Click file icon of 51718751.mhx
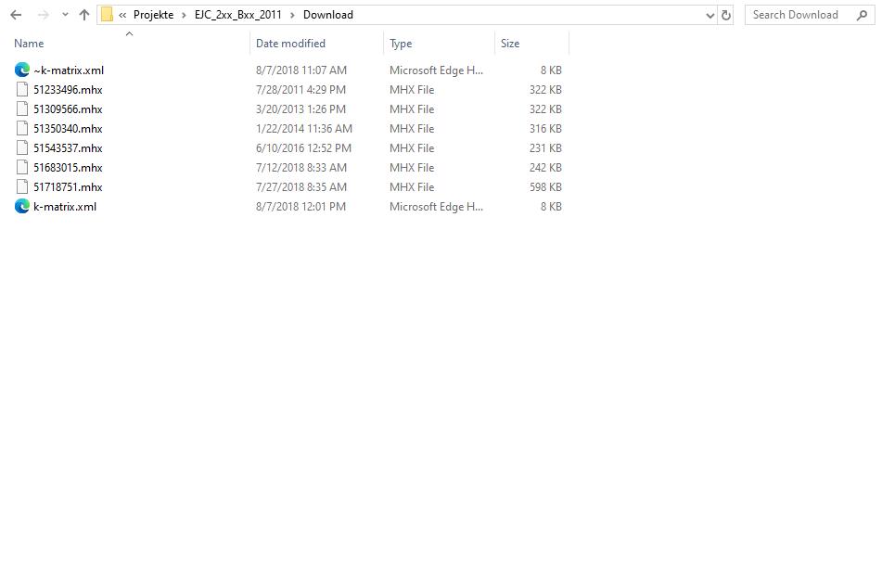The width and height of the screenshot is (882, 588). (x=22, y=186)
